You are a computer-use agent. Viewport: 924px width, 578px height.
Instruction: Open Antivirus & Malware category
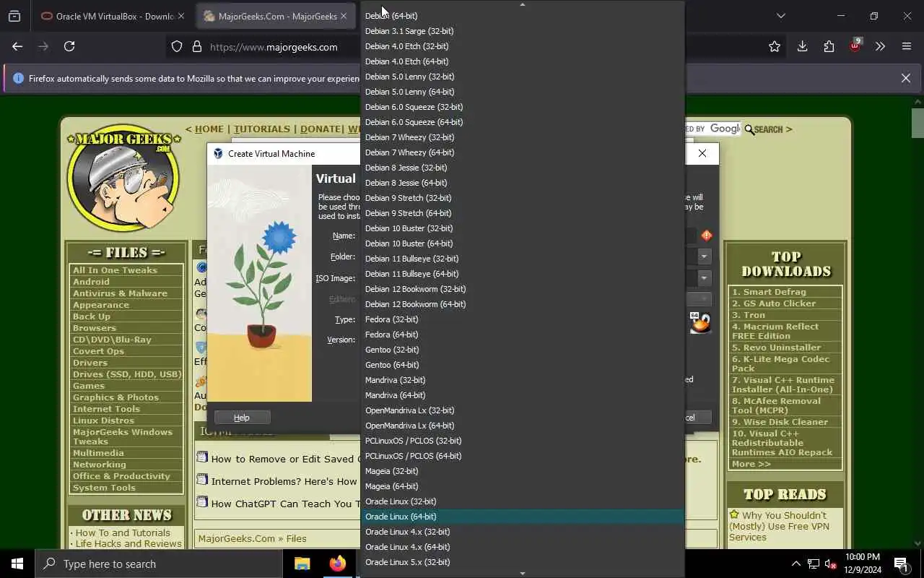coord(120,293)
